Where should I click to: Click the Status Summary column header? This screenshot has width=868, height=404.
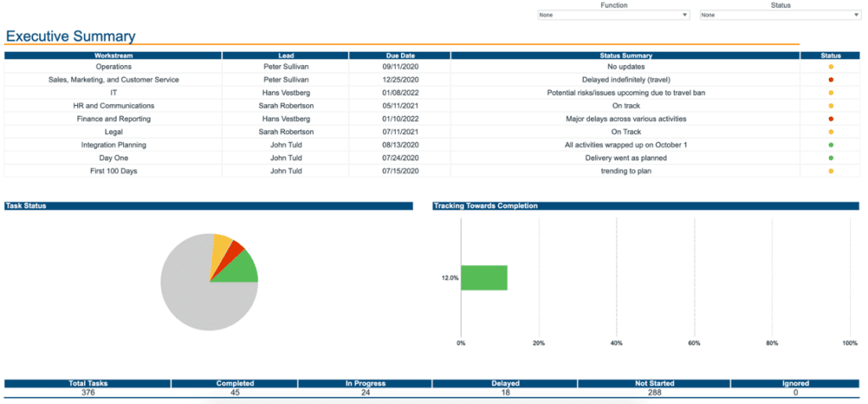click(626, 55)
